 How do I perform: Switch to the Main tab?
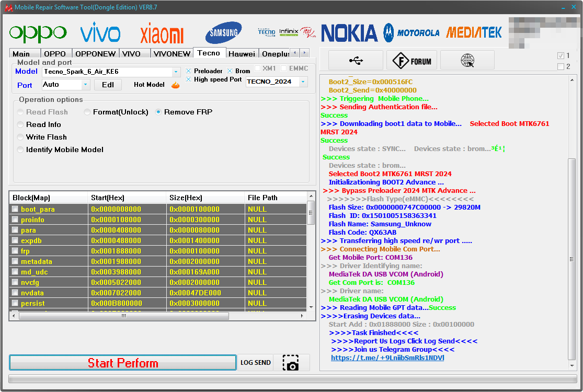click(x=25, y=54)
